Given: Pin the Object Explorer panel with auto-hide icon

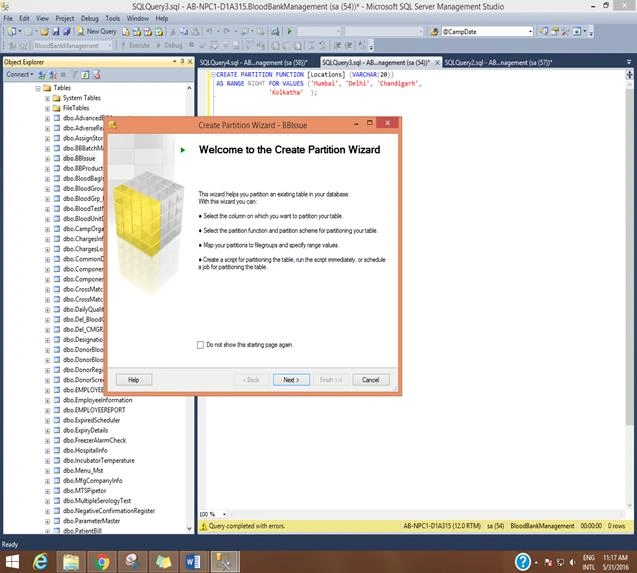Looking at the screenshot, I should click(182, 61).
